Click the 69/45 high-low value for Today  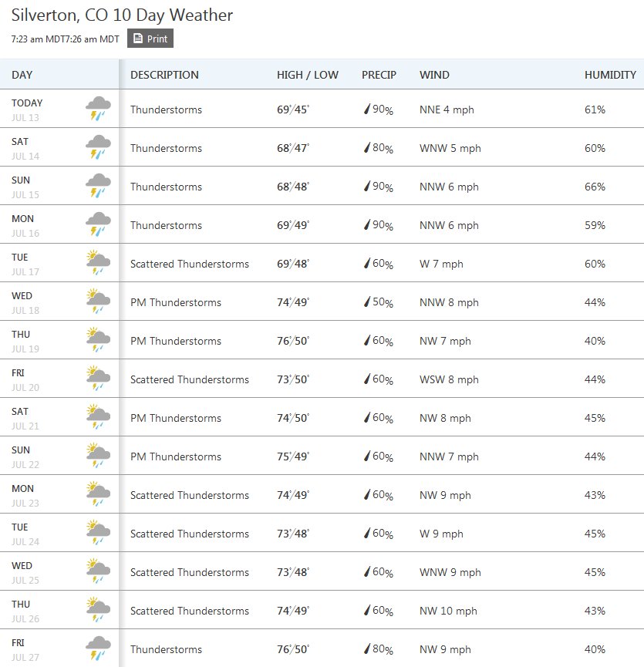coord(293,109)
